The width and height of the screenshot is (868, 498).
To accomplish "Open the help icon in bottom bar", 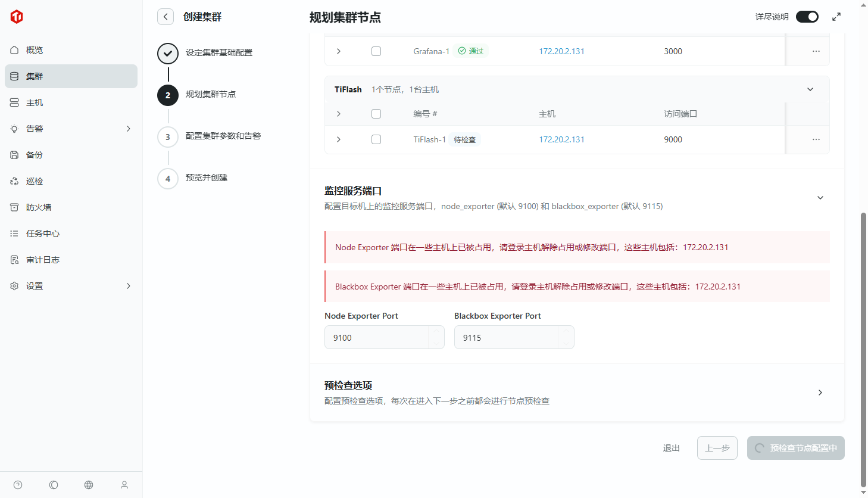I will (18, 485).
